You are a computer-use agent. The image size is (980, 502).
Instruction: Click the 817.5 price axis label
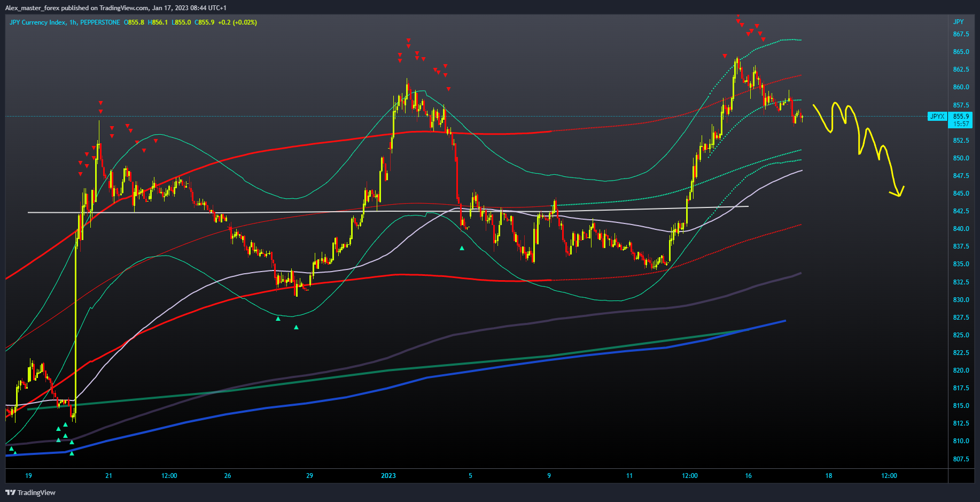[x=961, y=388]
